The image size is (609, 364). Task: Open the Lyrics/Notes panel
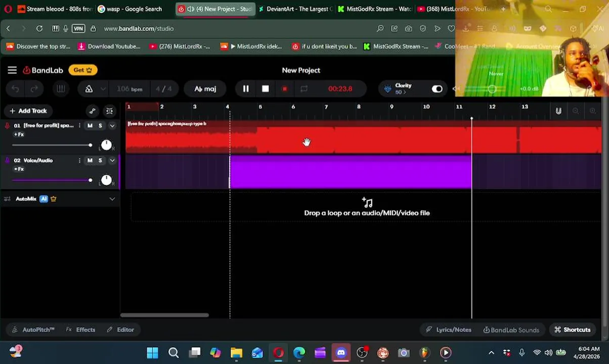449,330
